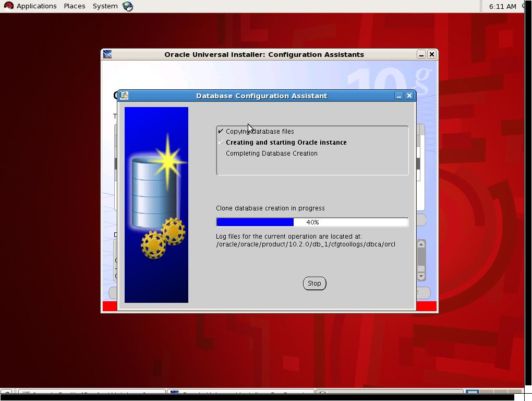Screen dimensions: 532x401
Task: Open Oracle Universal Installer window menu icon
Action: tap(107, 54)
